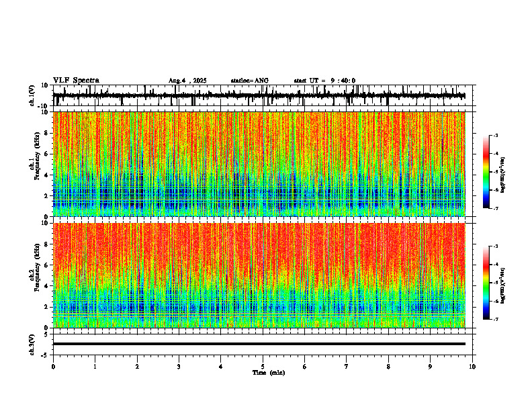The width and height of the screenshot is (532, 411).
Task: Click time axis tick label "4"
Action: tap(221, 367)
